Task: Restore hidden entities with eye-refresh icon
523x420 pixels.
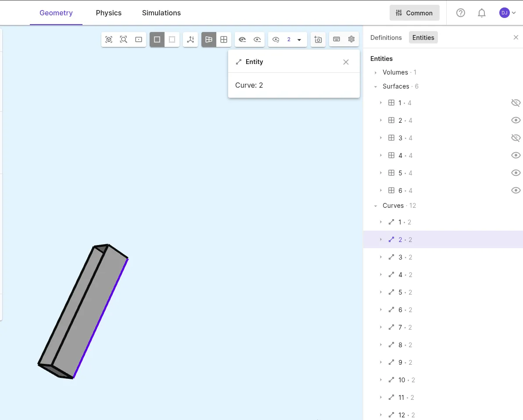Action: (x=276, y=39)
